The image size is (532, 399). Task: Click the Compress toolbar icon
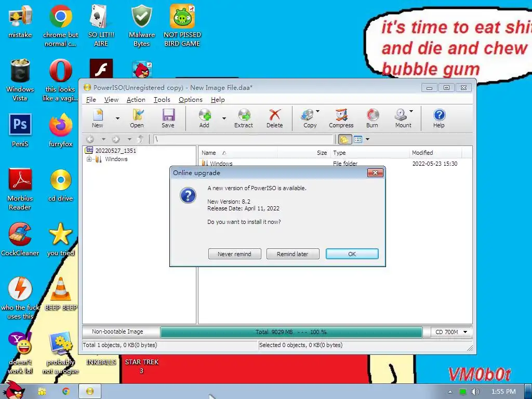pos(341,118)
